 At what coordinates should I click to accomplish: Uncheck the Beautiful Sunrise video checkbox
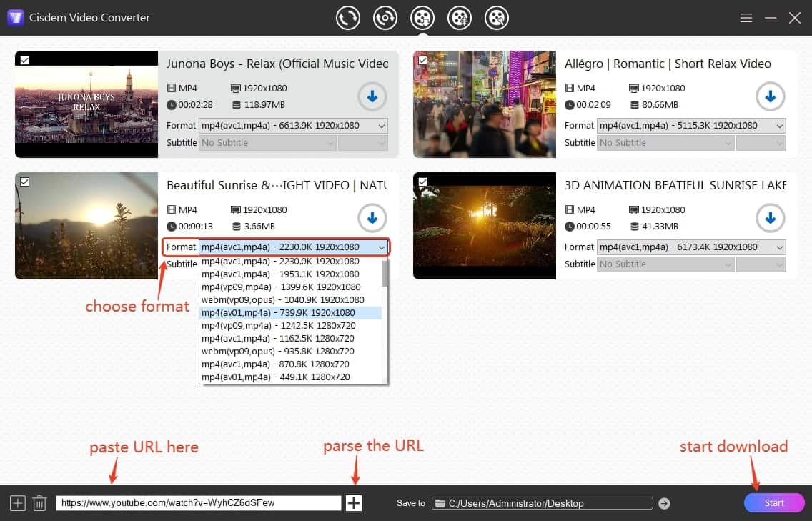24,182
